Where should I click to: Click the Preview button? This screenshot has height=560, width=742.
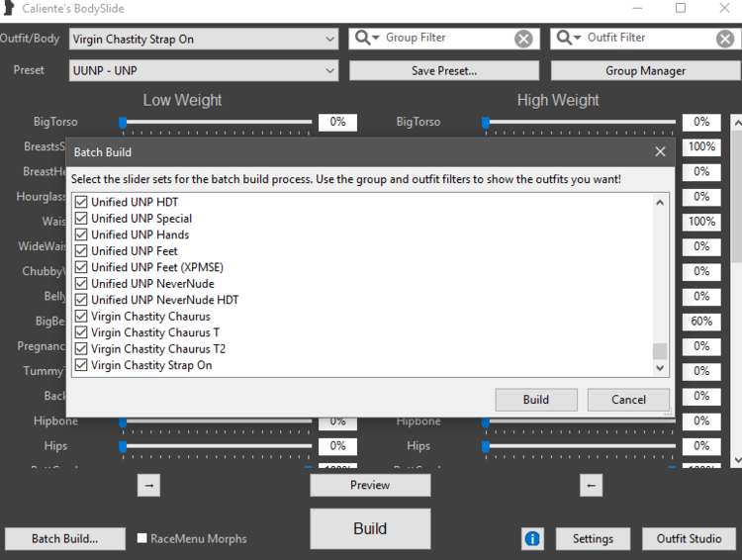click(370, 485)
